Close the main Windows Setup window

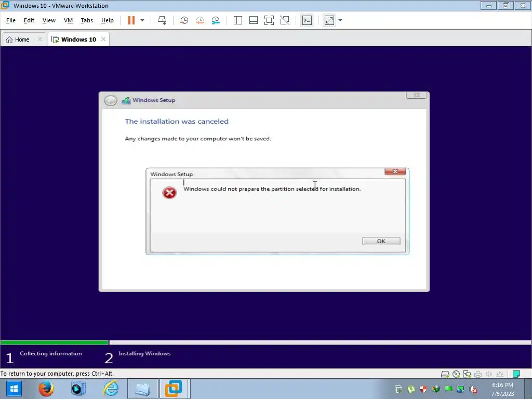coord(416,95)
